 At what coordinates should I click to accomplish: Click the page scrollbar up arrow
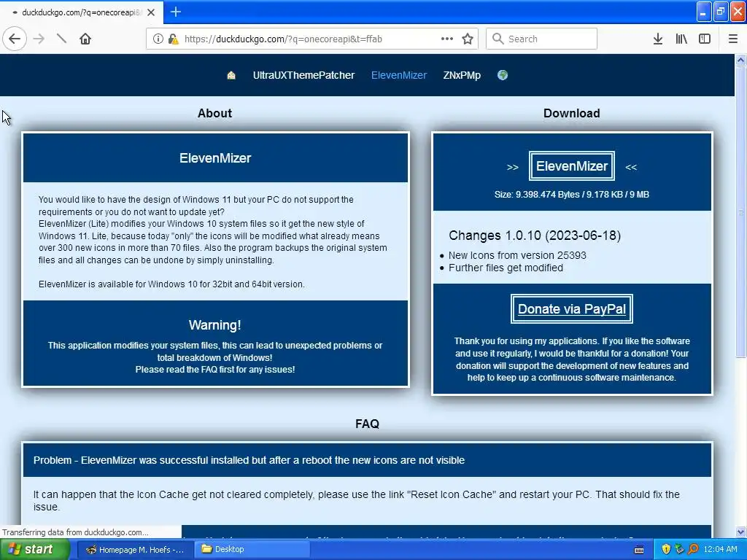tap(740, 60)
